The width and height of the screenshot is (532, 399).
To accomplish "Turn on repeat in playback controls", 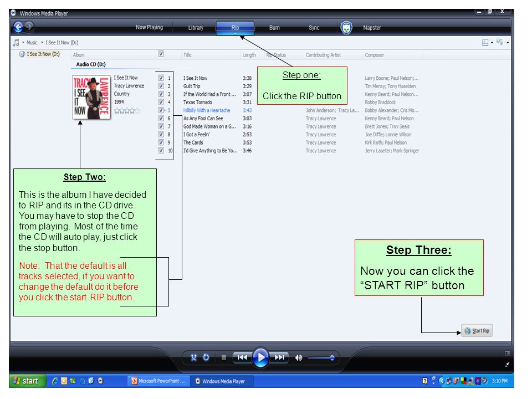I will click(206, 357).
